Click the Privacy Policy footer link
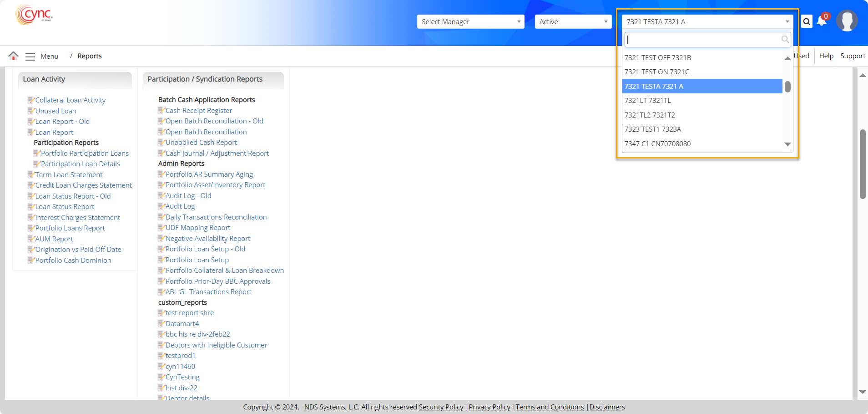The height and width of the screenshot is (414, 868). coord(490,407)
